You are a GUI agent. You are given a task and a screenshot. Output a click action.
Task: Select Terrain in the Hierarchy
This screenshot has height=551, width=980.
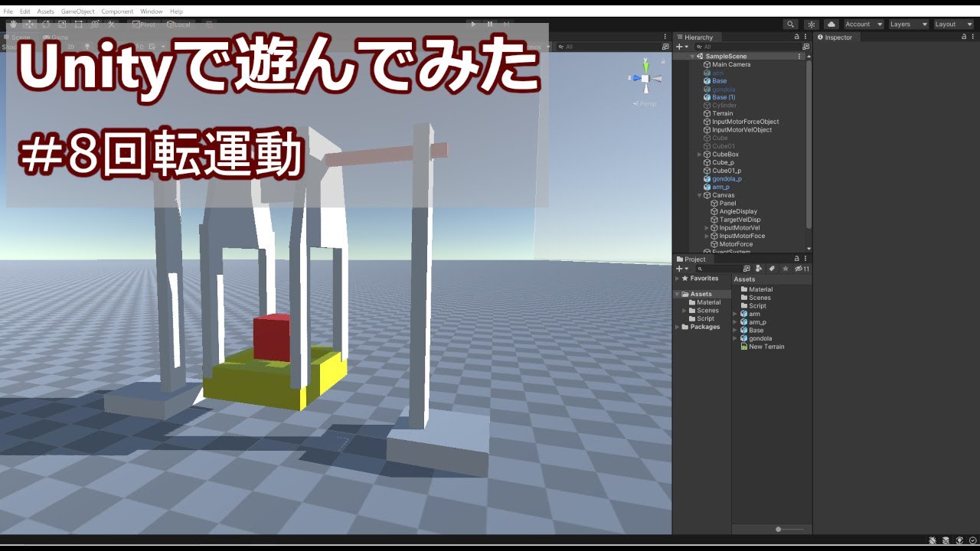pos(722,113)
